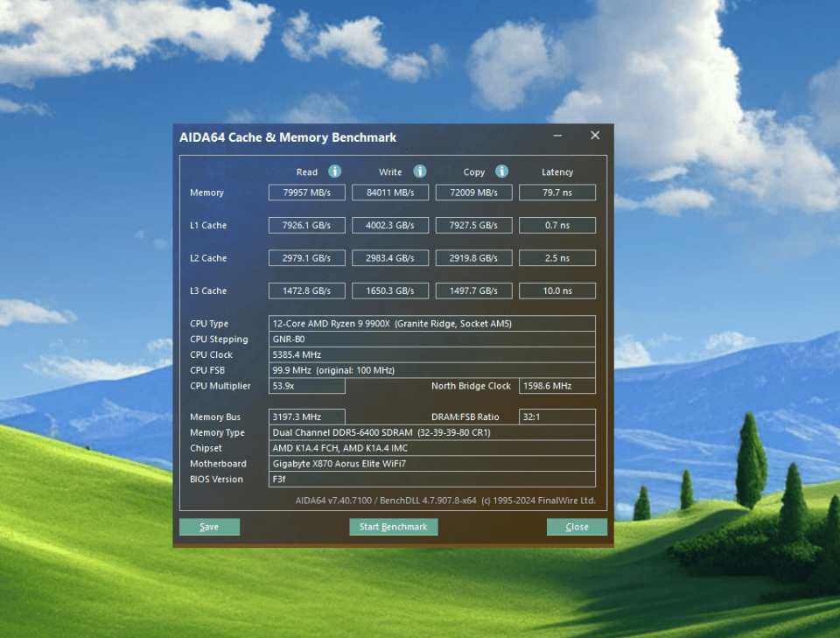Click the Motherboard name field
Image resolution: width=840 pixels, height=638 pixels.
click(x=432, y=464)
